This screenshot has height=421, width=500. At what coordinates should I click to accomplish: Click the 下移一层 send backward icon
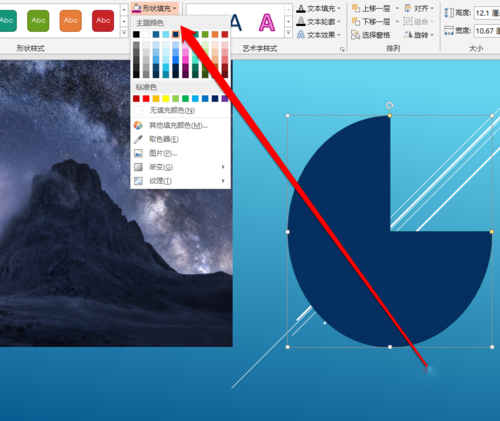click(x=356, y=21)
